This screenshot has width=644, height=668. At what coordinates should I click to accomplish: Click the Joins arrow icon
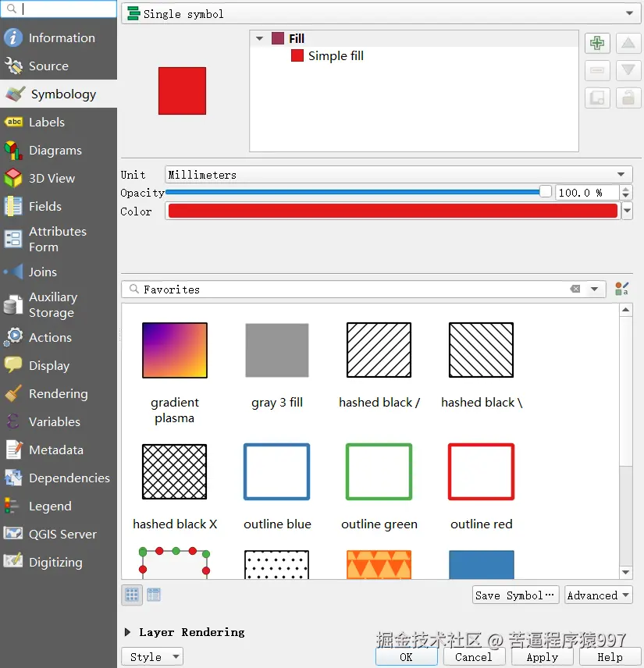tap(13, 272)
